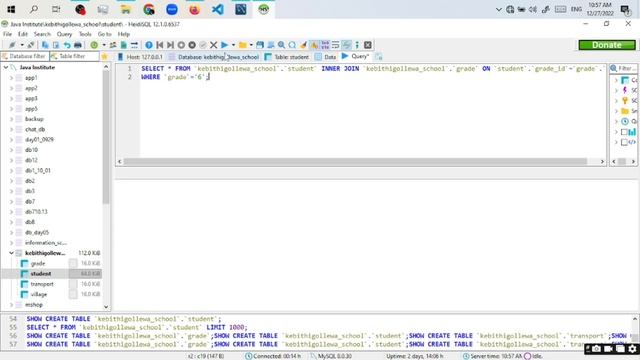The height and width of the screenshot is (360, 640).
Task: Click the print icon
Action: click(x=78, y=45)
